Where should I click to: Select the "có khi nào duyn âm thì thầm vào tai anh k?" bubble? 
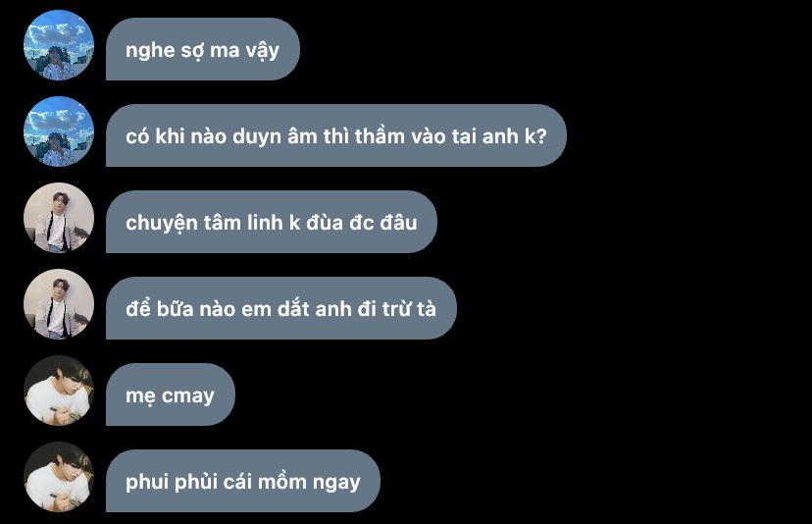tap(336, 135)
